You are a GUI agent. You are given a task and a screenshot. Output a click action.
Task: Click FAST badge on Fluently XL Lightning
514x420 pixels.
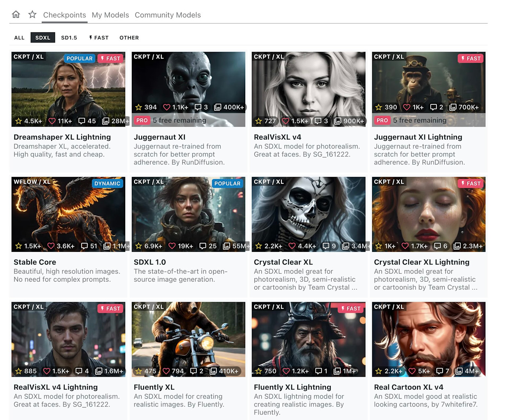tap(351, 309)
